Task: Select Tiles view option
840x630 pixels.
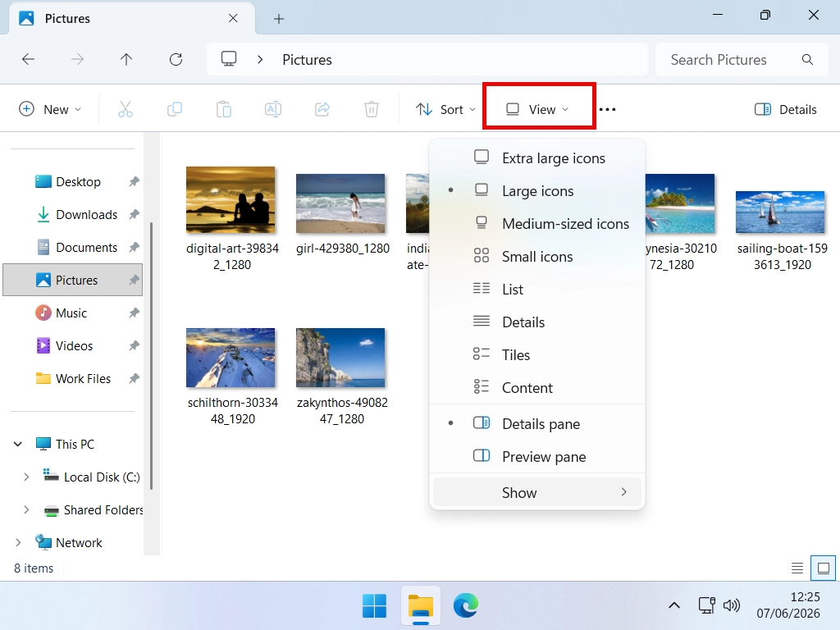Action: [x=537, y=354]
